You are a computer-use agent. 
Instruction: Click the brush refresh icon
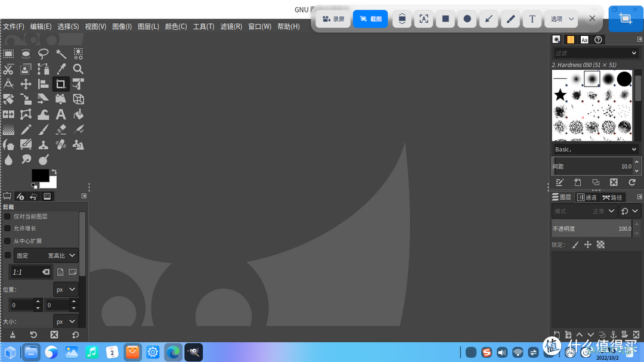pos(631,182)
